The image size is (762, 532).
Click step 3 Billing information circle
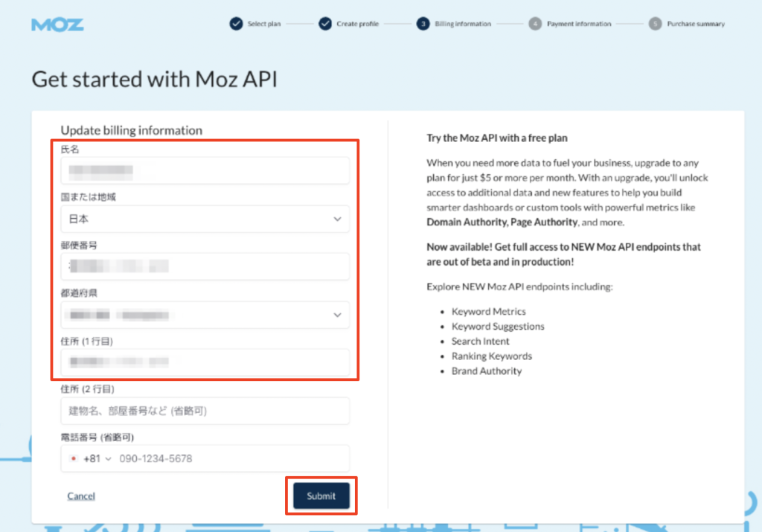pos(423,24)
